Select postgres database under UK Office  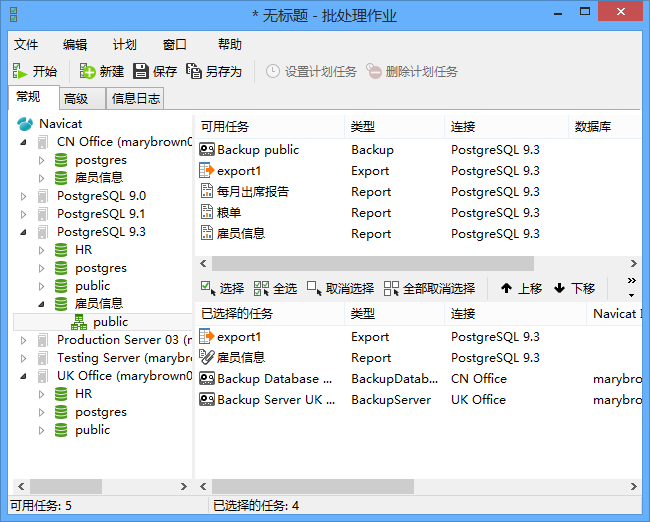point(101,412)
